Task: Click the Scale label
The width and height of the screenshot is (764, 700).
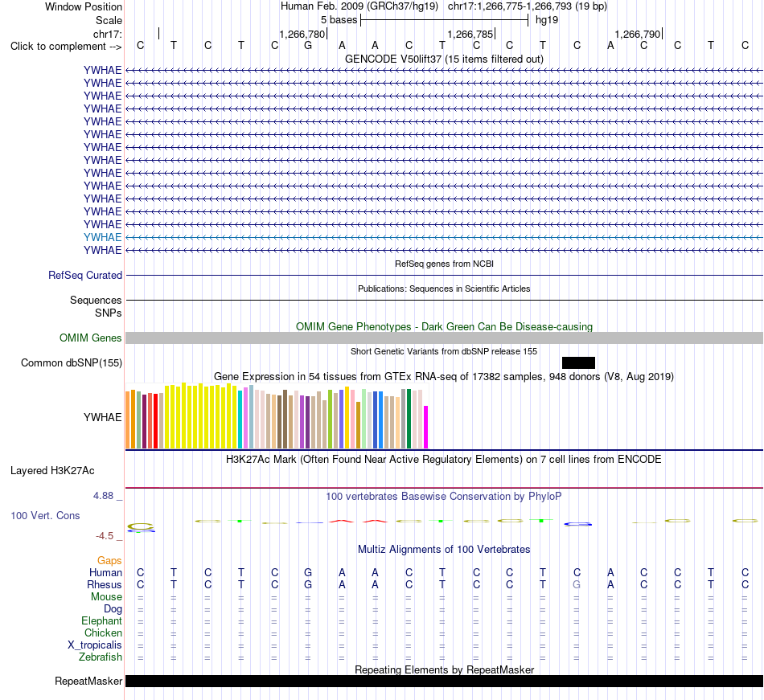Action: point(109,20)
